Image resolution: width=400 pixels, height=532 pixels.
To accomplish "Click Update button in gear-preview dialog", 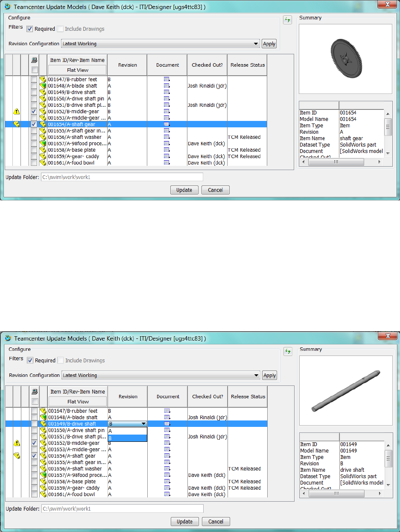I will coord(184,190).
